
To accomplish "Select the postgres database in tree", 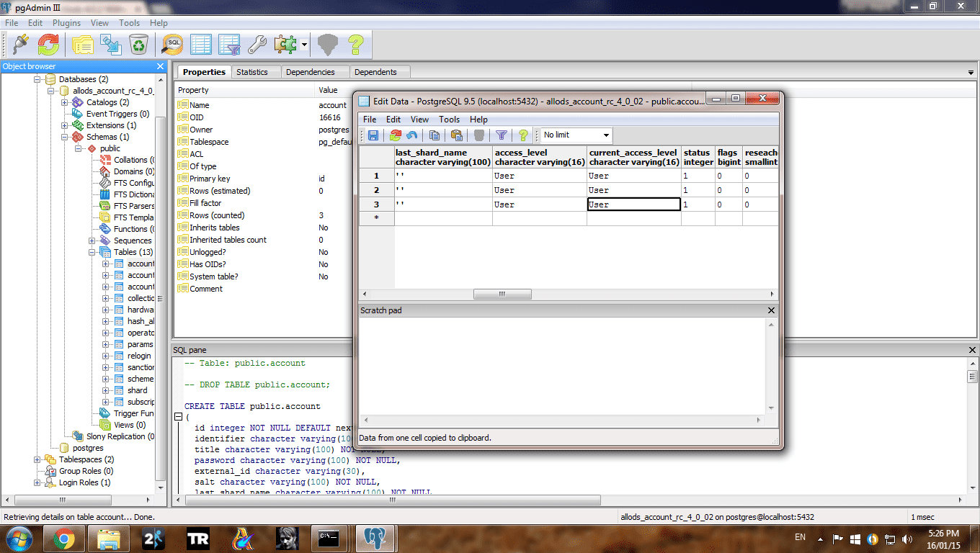I will [88, 448].
